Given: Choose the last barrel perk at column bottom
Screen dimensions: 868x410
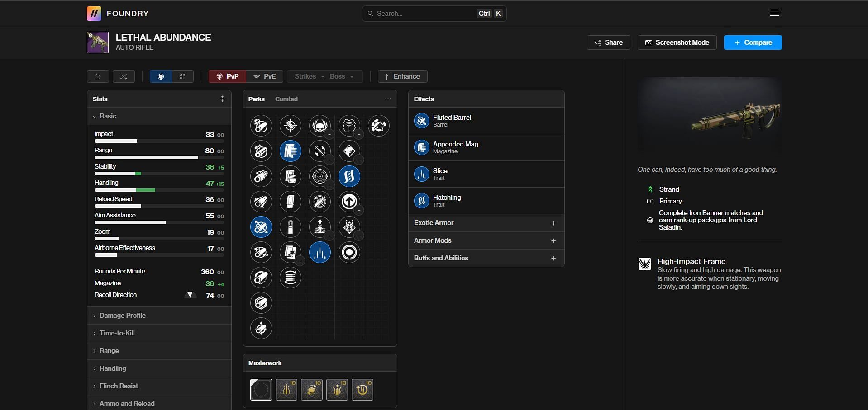Looking at the screenshot, I should point(261,328).
